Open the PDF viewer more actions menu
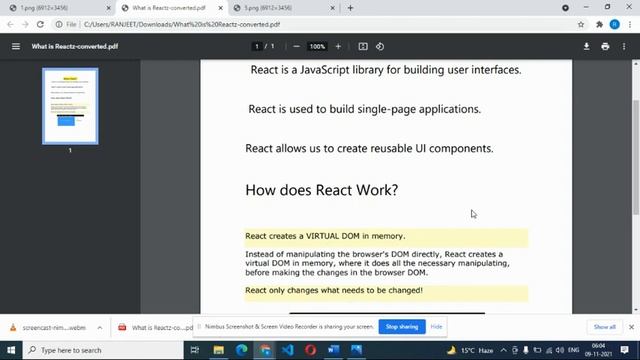Image resolution: width=640 pixels, height=360 pixels. pos(624,47)
